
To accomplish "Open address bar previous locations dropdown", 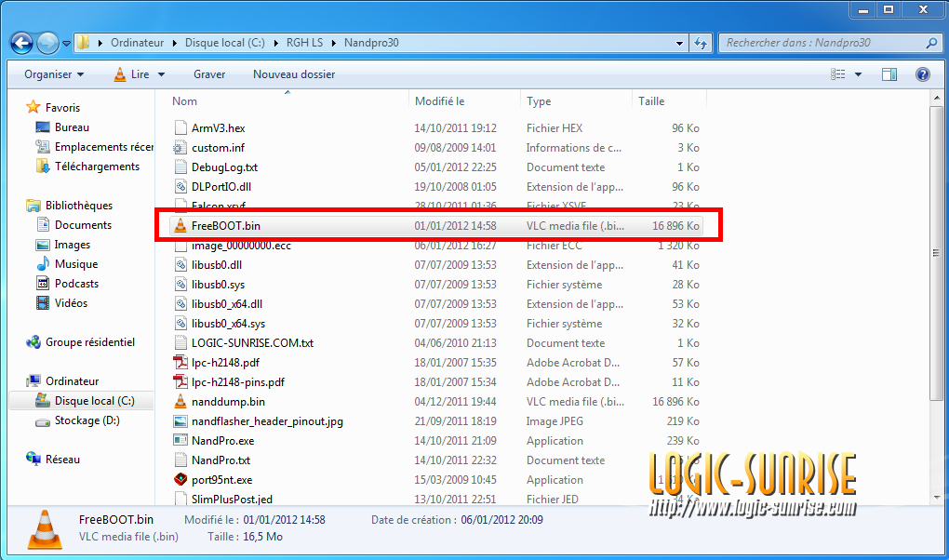I will click(680, 43).
